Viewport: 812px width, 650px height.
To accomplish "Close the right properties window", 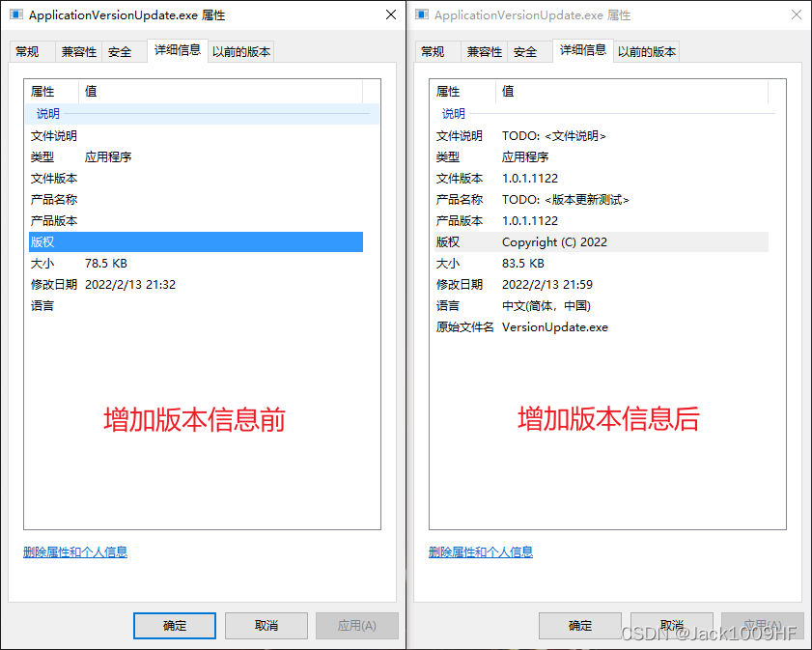I will [x=797, y=14].
